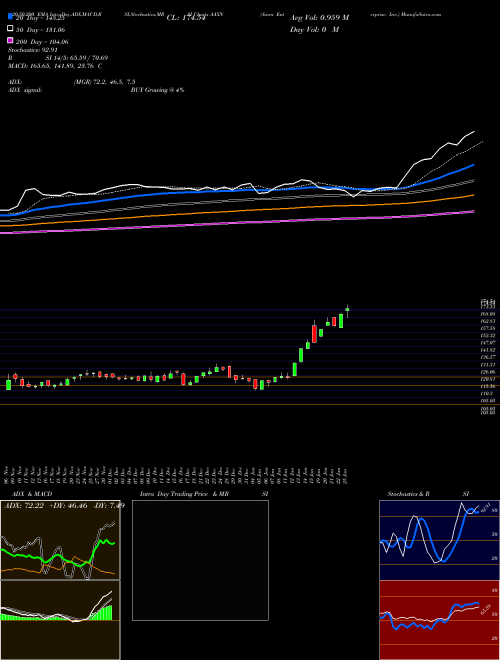Viewport: 500px width, 660px height.
Task: Click the 168.98 price axis label
Action: [x=487, y=314]
